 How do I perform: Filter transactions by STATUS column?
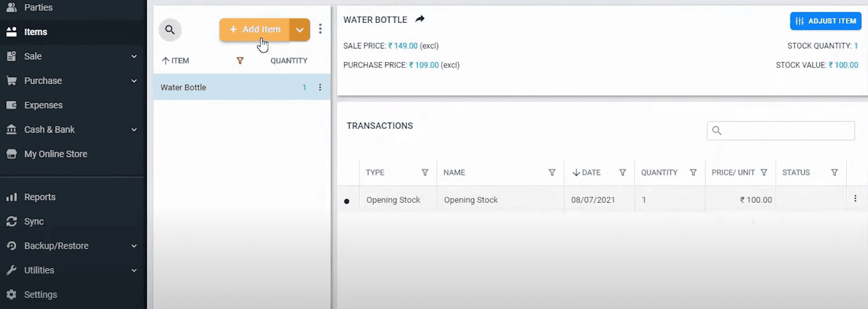tap(834, 172)
